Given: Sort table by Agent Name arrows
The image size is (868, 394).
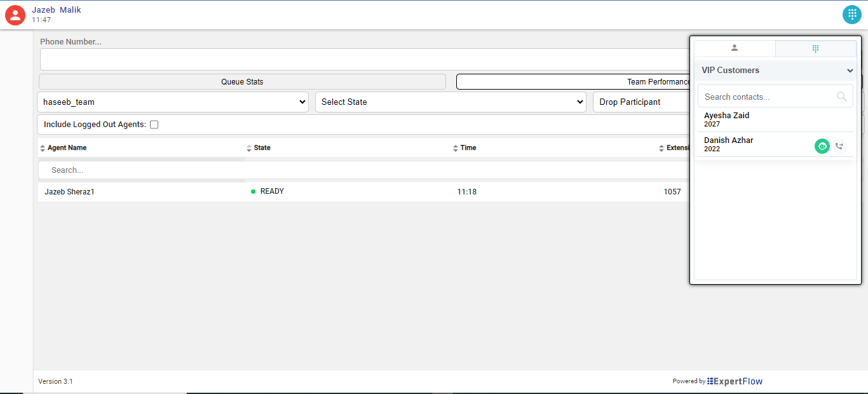Looking at the screenshot, I should 43,148.
